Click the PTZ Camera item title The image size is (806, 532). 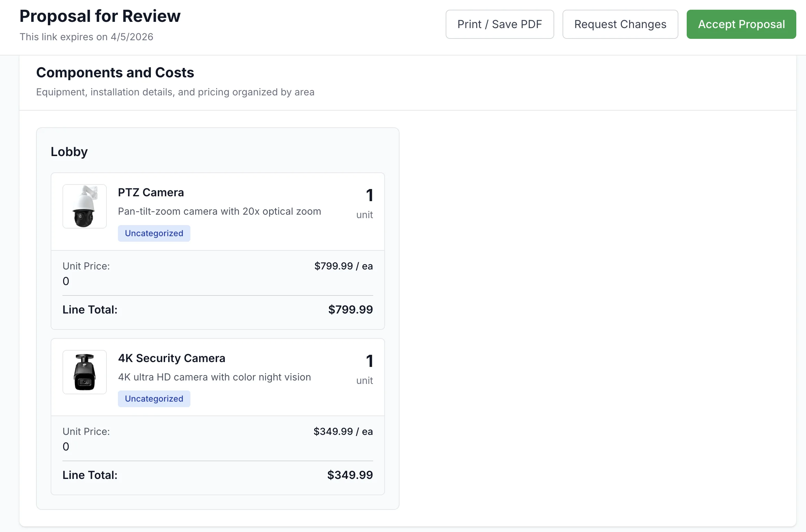click(x=151, y=192)
